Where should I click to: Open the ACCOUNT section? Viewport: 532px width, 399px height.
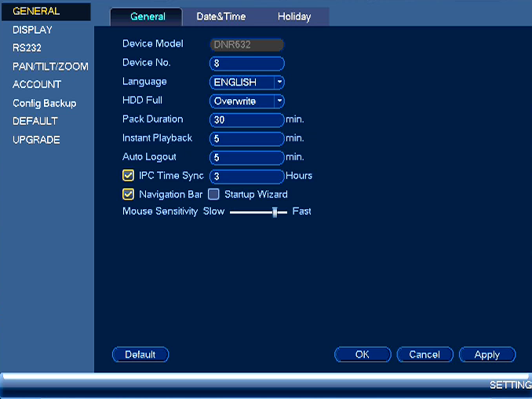tap(37, 84)
